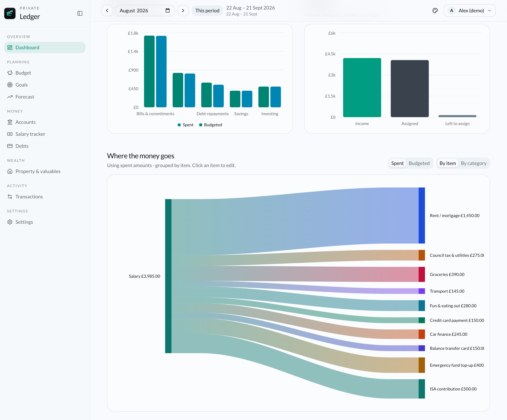The height and width of the screenshot is (420, 507).
Task: Click the Transactions arrows icon
Action: 10,197
